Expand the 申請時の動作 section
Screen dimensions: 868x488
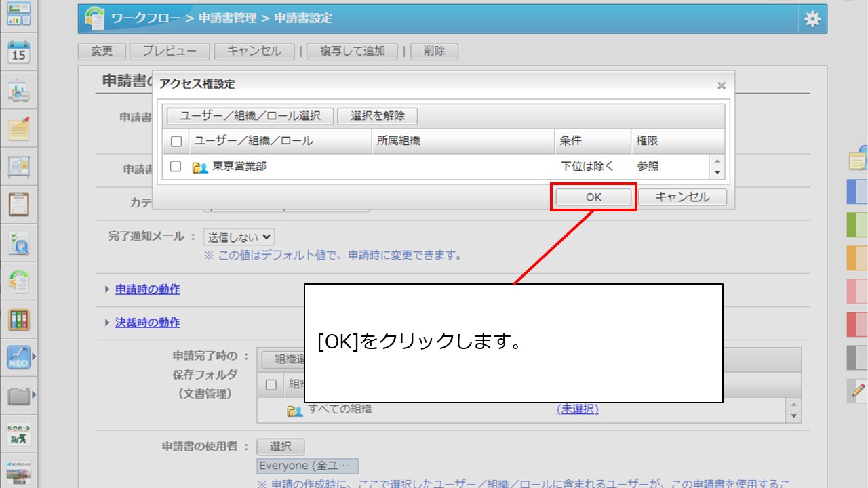(147, 289)
